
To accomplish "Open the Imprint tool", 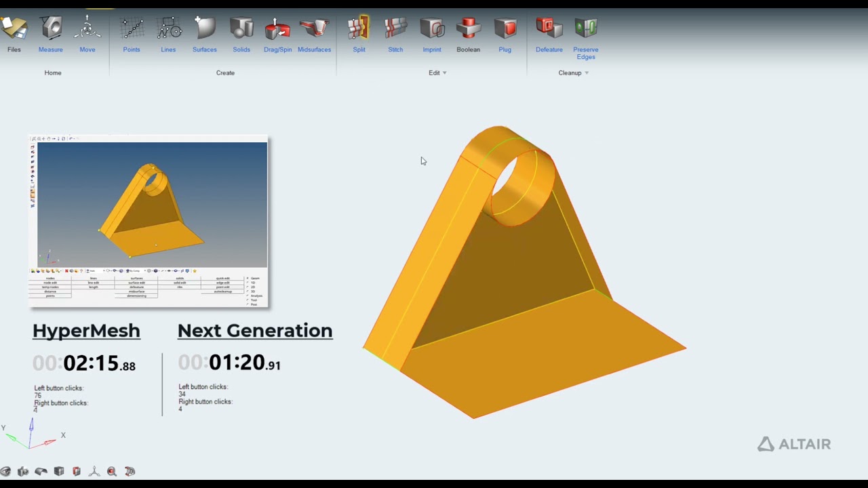I will click(432, 34).
